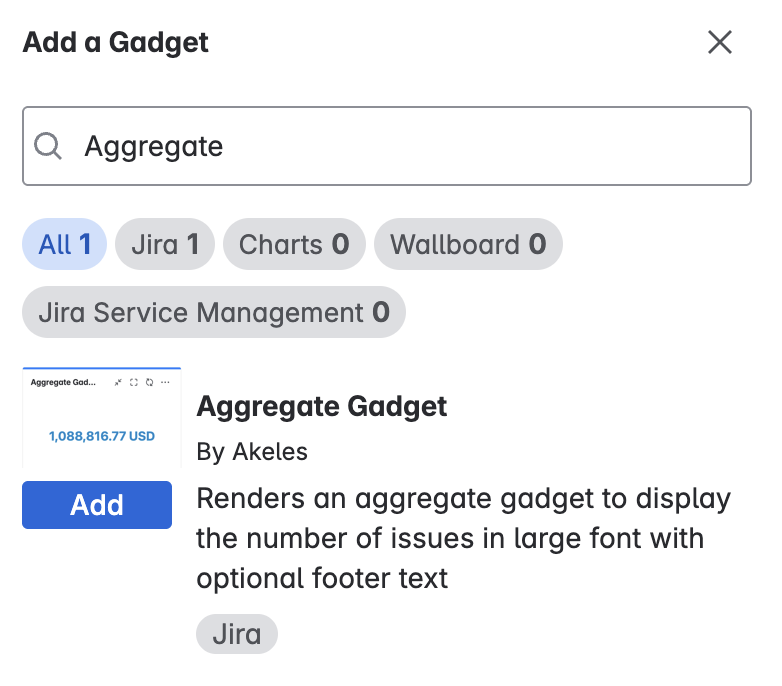Viewport: 782px width, 686px height.
Task: Filter gadgets by the Jira 1 category
Action: click(x=165, y=244)
